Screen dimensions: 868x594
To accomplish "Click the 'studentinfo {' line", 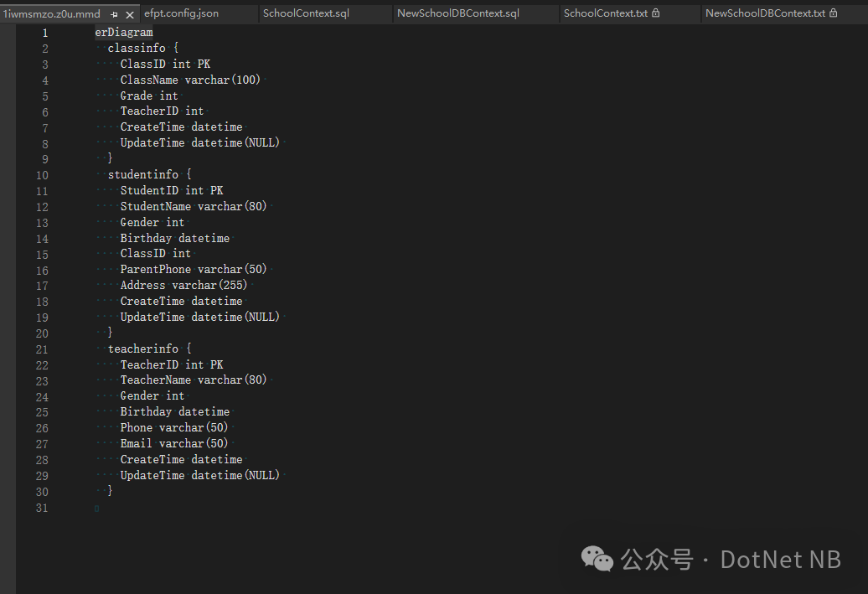I will [149, 174].
